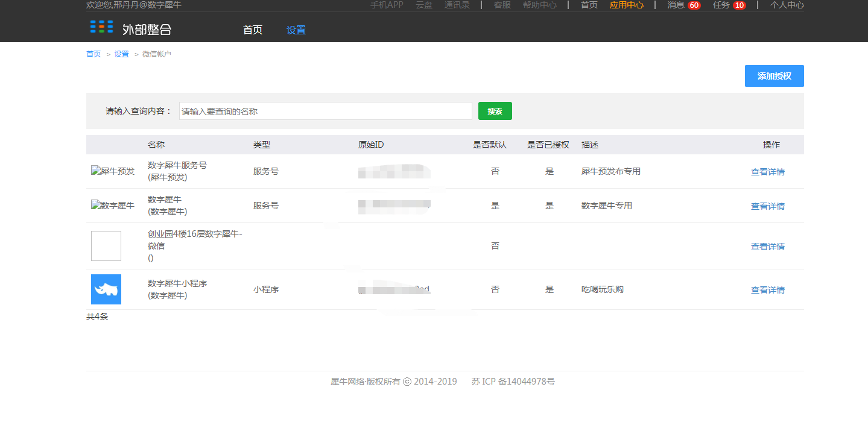Click the 小程序 type cell
The width and height of the screenshot is (868, 425).
[x=266, y=289]
